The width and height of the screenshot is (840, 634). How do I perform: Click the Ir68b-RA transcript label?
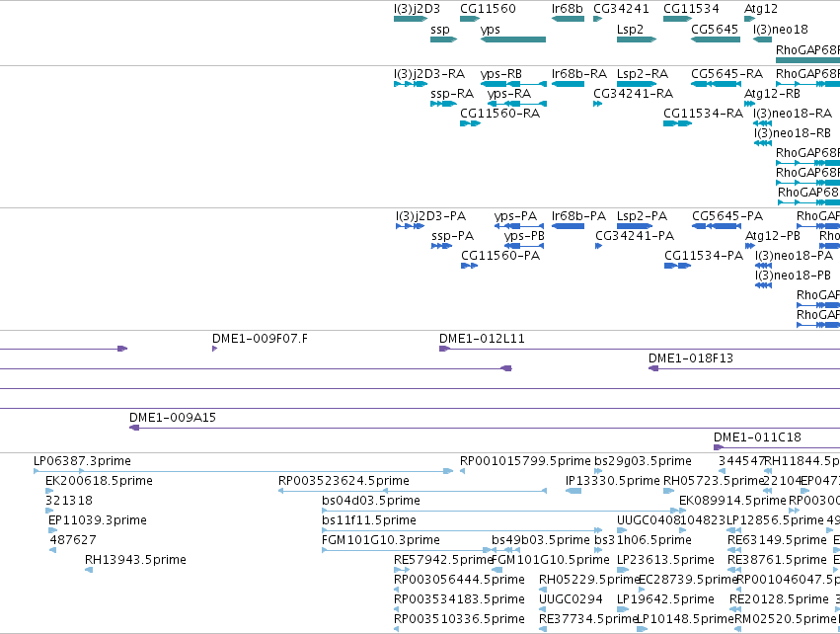click(x=579, y=73)
